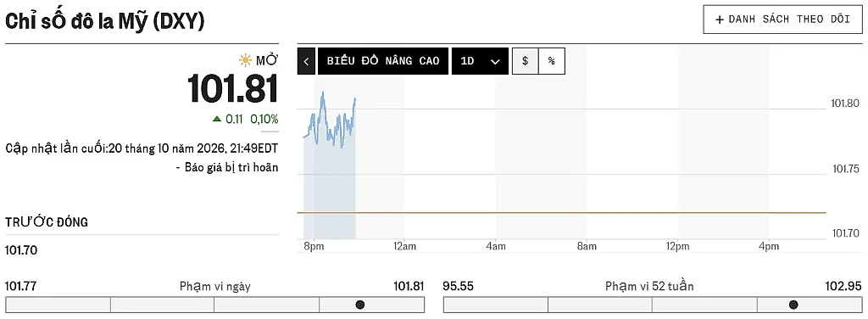Screen dimensions: 868x319
Task: Click the Chỉ số đô la Mỹ (DXY) title
Action: tap(105, 21)
